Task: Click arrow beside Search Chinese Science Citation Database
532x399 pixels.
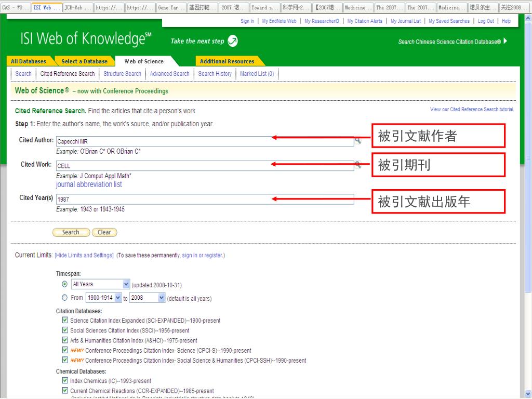Action: click(506, 41)
